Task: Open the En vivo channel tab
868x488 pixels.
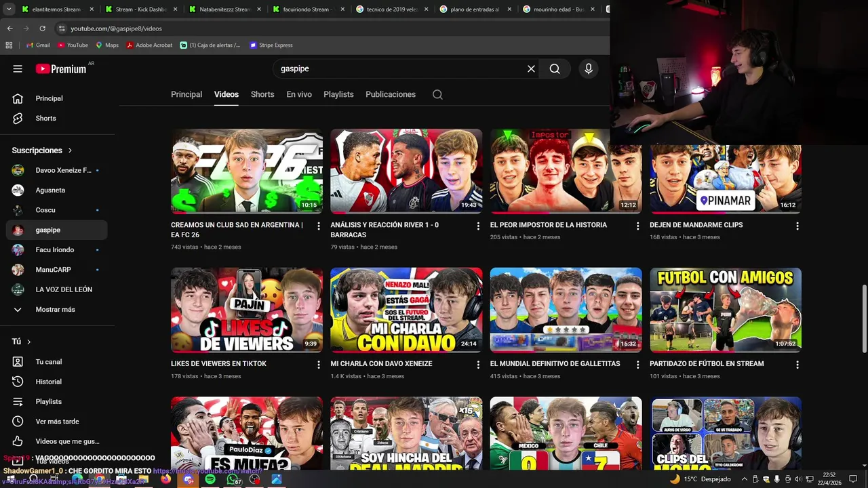Action: pyautogui.click(x=299, y=94)
